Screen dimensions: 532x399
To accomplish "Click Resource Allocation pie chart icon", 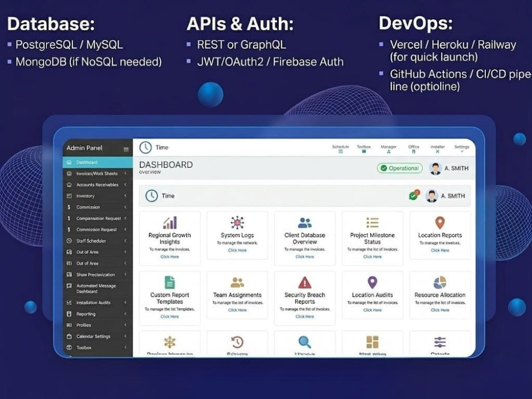I will click(x=440, y=282).
